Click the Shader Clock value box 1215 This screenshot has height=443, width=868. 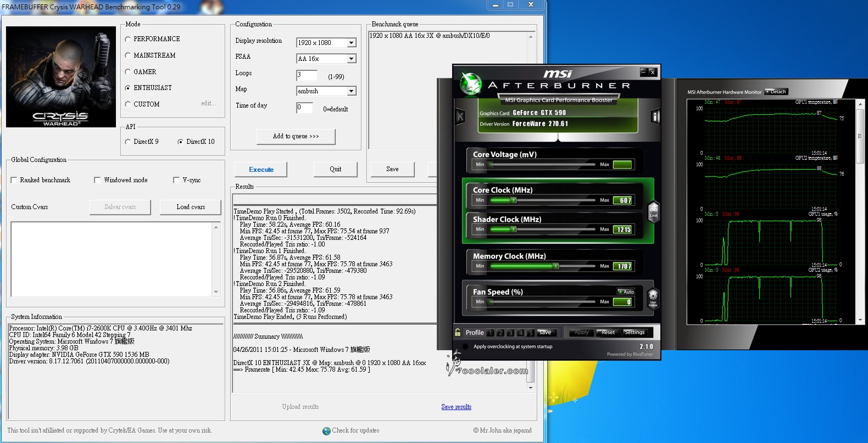624,229
